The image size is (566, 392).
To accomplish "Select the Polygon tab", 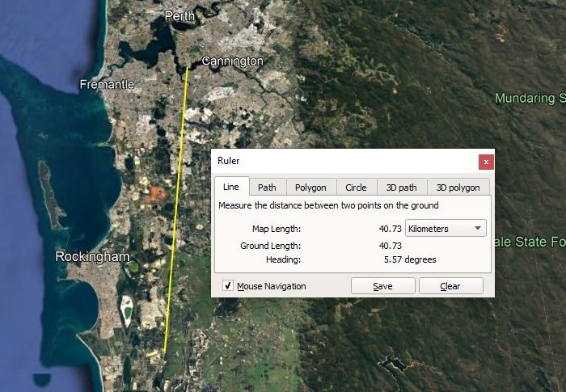I will click(310, 188).
